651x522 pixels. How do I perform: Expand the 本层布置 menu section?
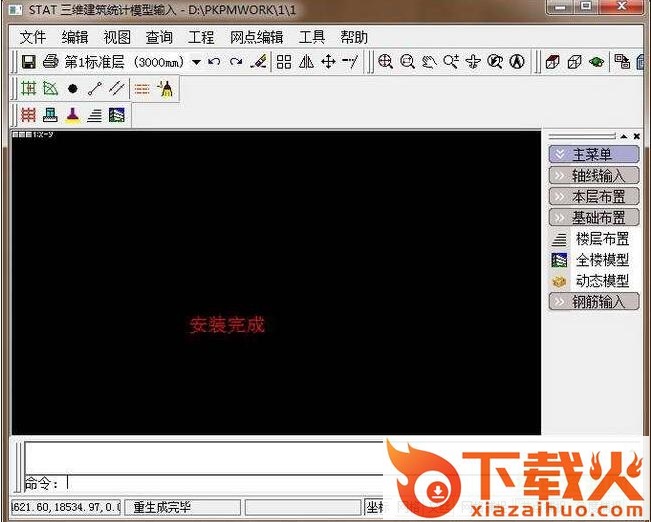594,196
